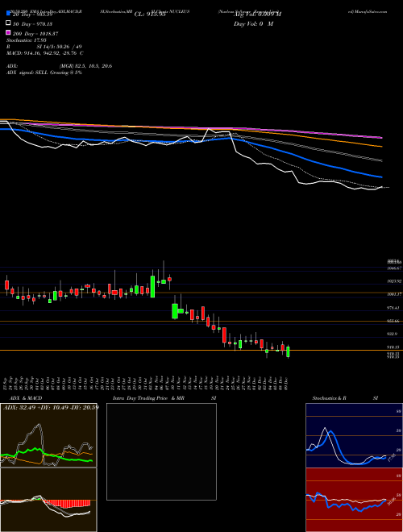Click the blue 20 Day legend swatch

(9, 14)
